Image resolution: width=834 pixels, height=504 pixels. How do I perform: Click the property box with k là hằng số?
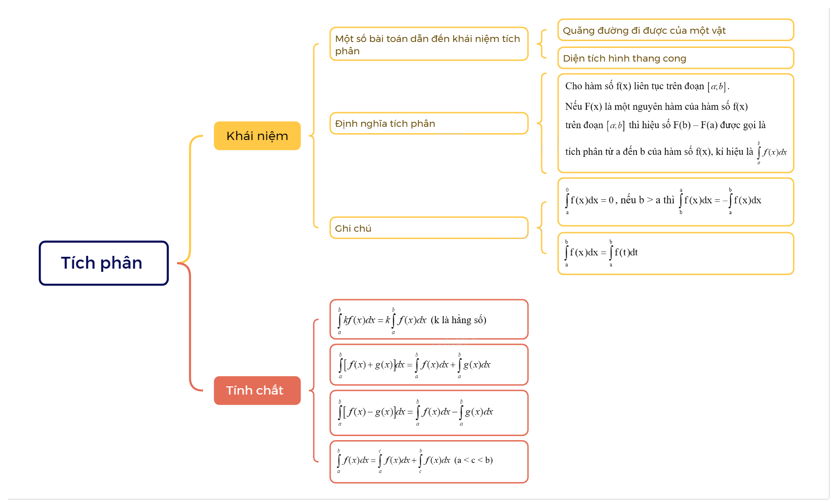pos(428,320)
